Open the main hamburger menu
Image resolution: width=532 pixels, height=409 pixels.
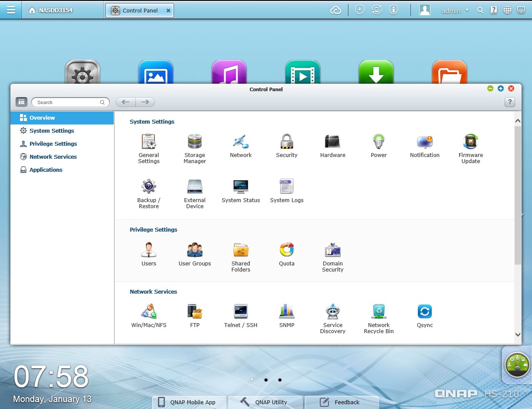[11, 10]
